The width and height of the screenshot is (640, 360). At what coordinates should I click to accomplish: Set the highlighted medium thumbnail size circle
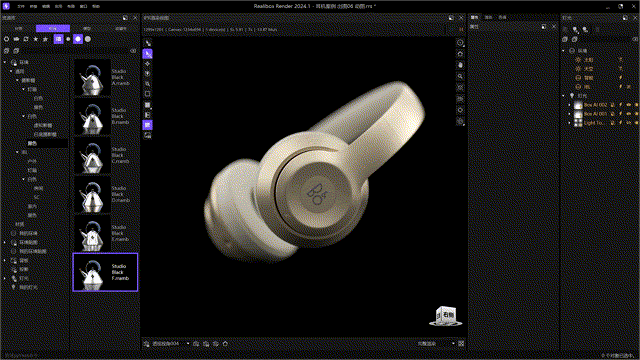(x=78, y=39)
